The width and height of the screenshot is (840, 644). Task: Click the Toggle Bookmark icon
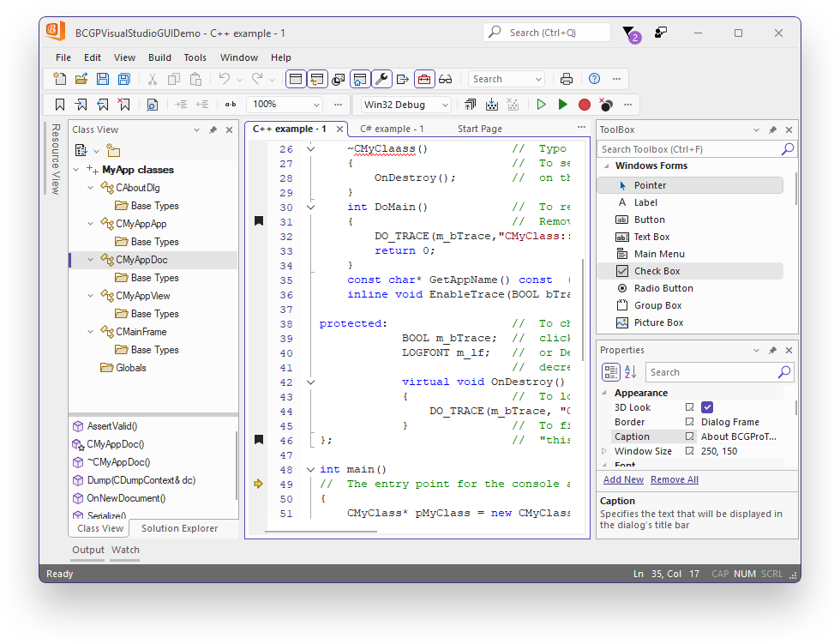(58, 103)
